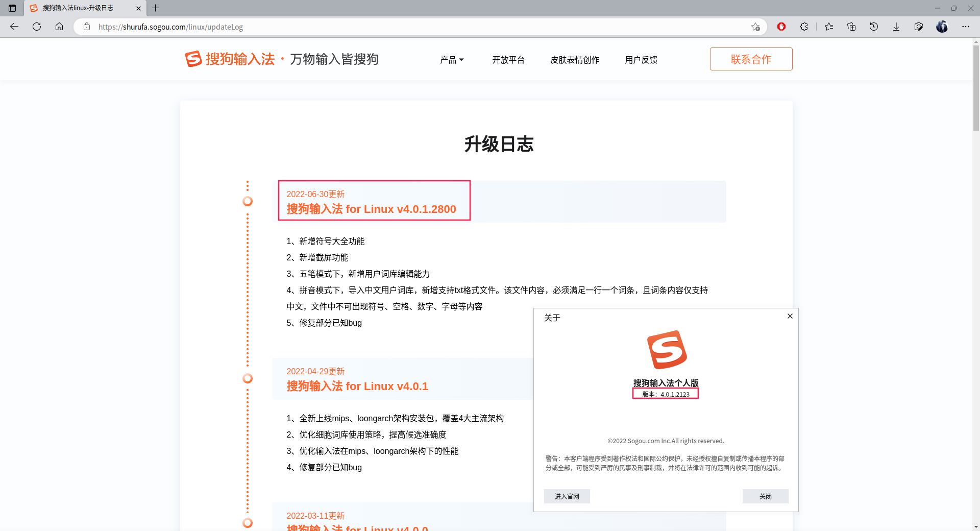Open the 产品 dropdown menu
Screen dimensions: 980x531
pos(451,60)
